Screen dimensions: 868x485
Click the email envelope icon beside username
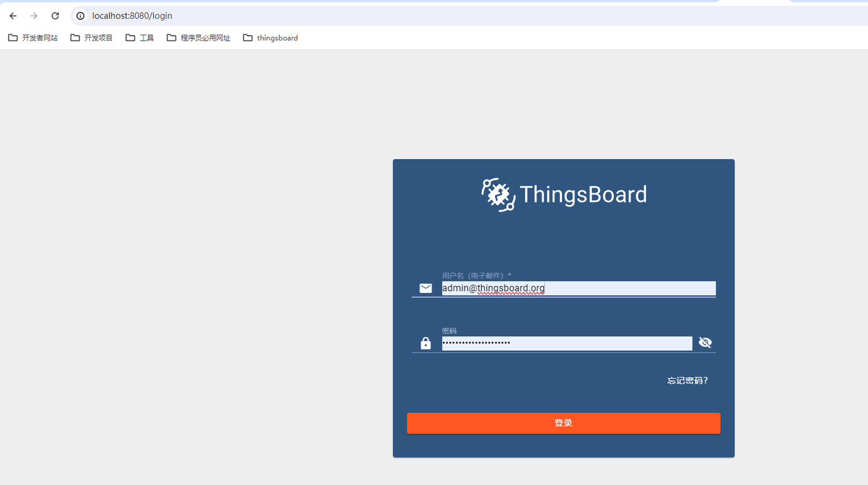coord(426,288)
